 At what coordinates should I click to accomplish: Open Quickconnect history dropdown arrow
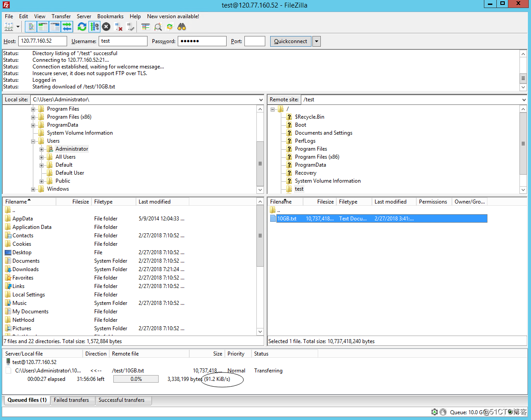316,41
